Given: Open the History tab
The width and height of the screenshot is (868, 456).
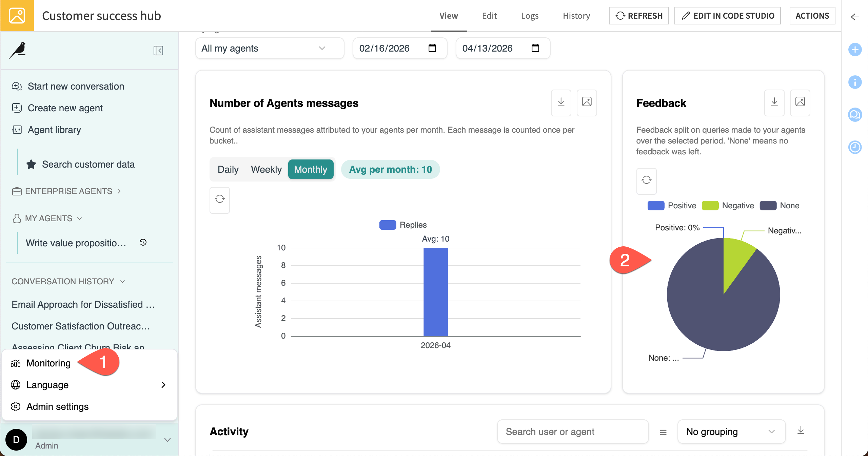Looking at the screenshot, I should (x=576, y=16).
